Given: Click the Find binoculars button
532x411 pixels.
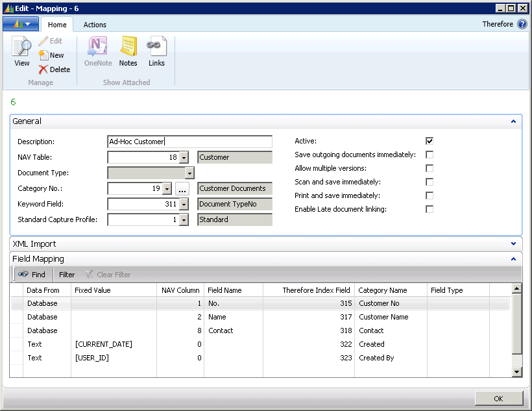Looking at the screenshot, I should [31, 275].
